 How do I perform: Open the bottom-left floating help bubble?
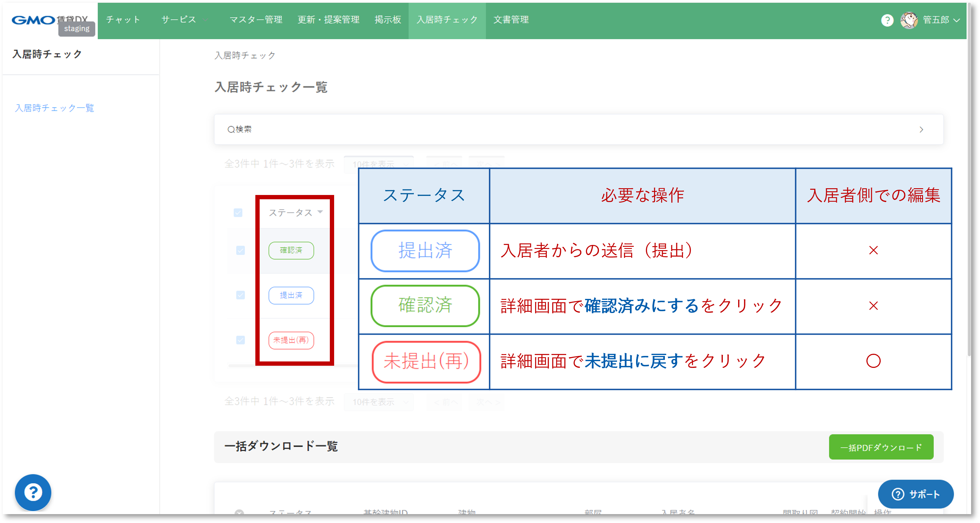(33, 492)
